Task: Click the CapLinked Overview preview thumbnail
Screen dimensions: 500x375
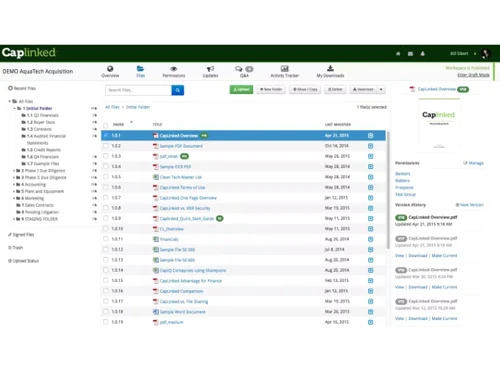Action: pos(439,124)
